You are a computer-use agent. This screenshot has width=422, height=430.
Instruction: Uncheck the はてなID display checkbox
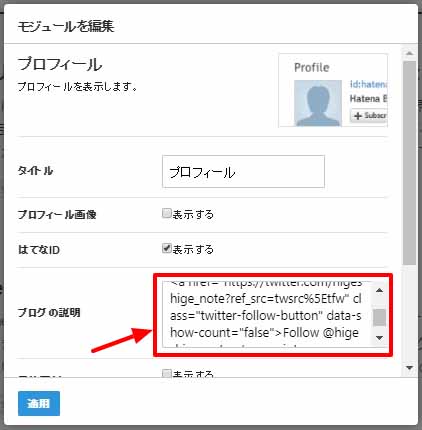[166, 248]
